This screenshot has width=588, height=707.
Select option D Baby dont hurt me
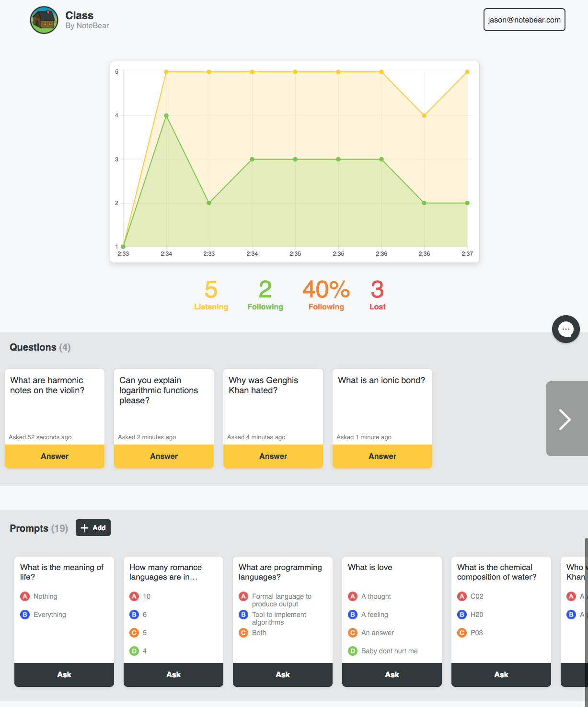pyautogui.click(x=383, y=651)
